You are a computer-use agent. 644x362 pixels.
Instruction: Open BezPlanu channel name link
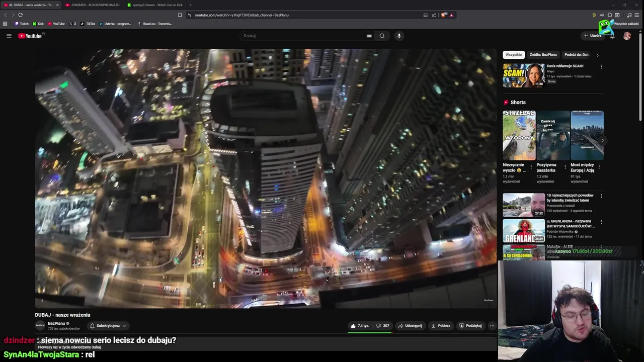coord(56,323)
